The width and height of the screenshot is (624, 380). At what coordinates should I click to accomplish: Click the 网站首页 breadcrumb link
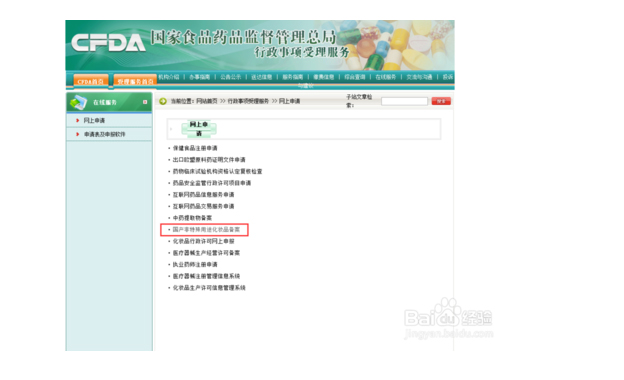[207, 101]
